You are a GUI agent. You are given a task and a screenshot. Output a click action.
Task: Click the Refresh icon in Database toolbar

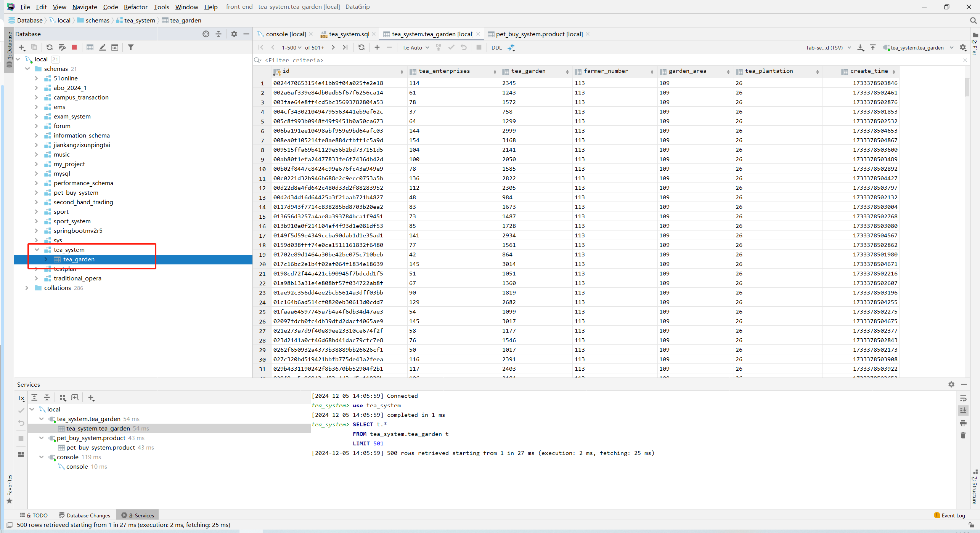pyautogui.click(x=50, y=47)
